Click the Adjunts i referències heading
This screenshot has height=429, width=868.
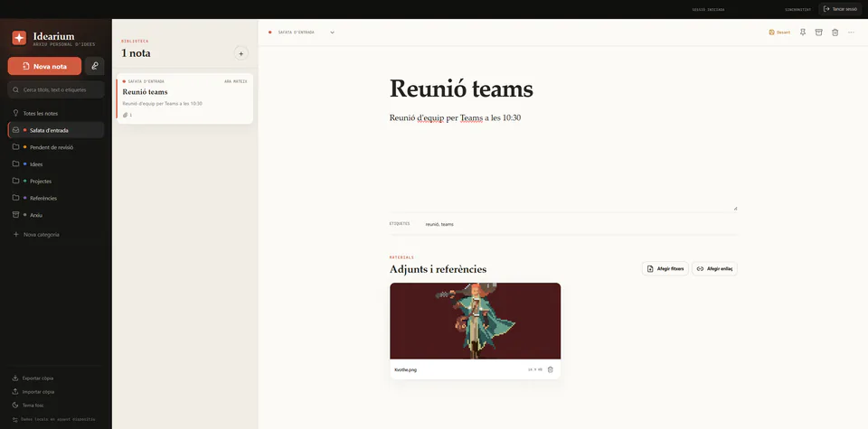tap(438, 269)
